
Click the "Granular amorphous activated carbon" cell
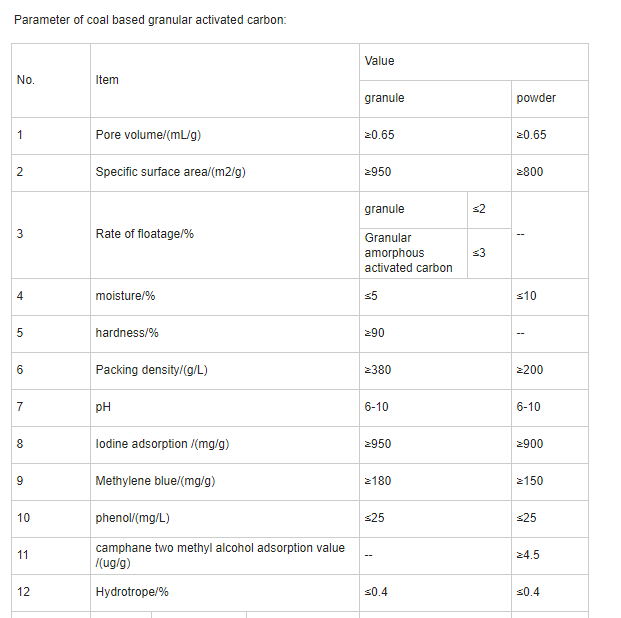tap(408, 253)
